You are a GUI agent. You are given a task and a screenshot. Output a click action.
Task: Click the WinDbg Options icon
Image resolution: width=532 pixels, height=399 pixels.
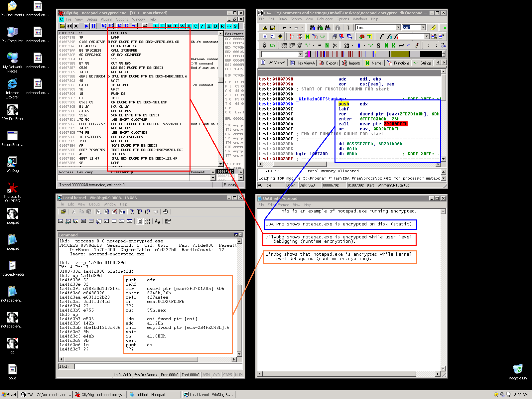(x=168, y=221)
